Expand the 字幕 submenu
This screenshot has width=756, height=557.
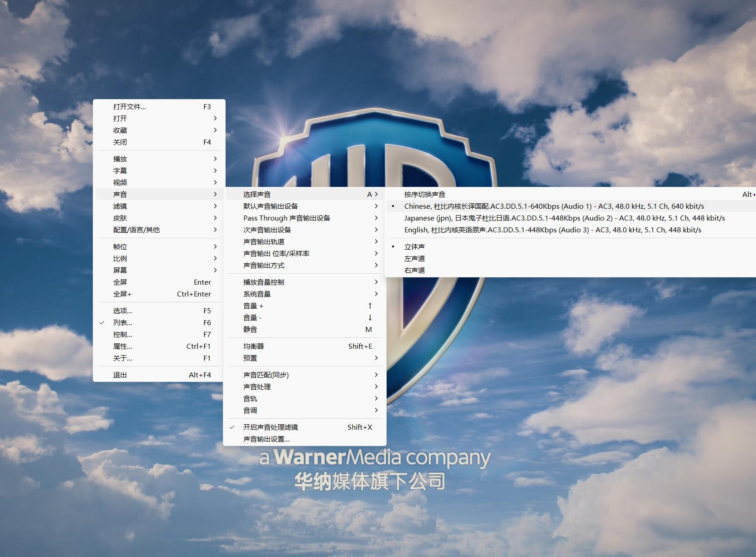click(159, 171)
